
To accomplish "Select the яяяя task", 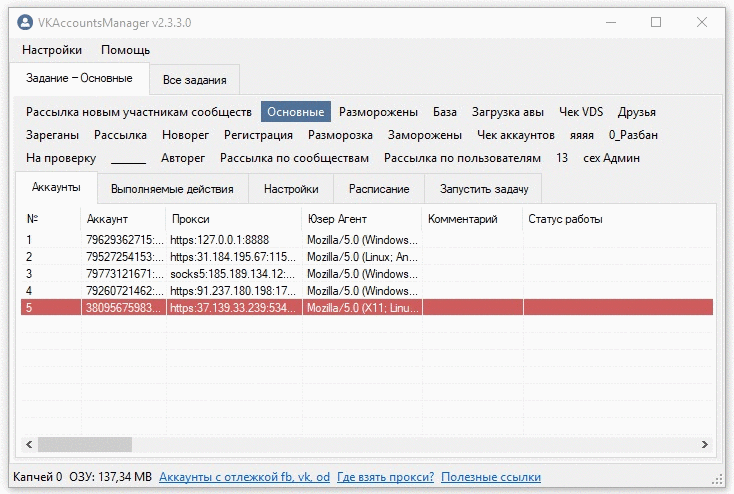I will click(x=581, y=135).
